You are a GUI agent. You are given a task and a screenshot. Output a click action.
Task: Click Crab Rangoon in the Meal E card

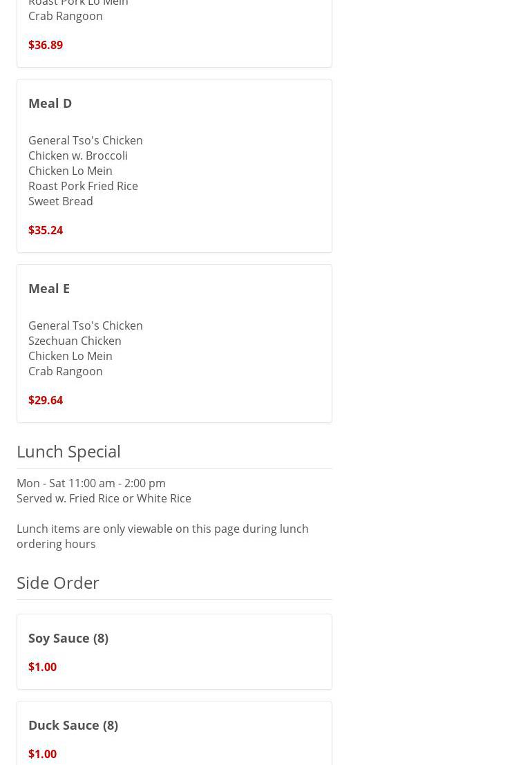click(x=66, y=371)
